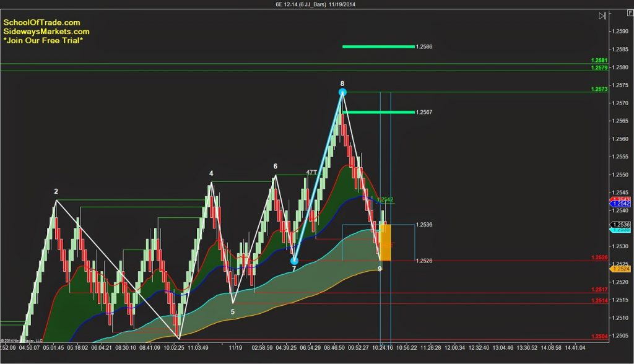Click the 05:01:45 time axis label

click(x=53, y=347)
